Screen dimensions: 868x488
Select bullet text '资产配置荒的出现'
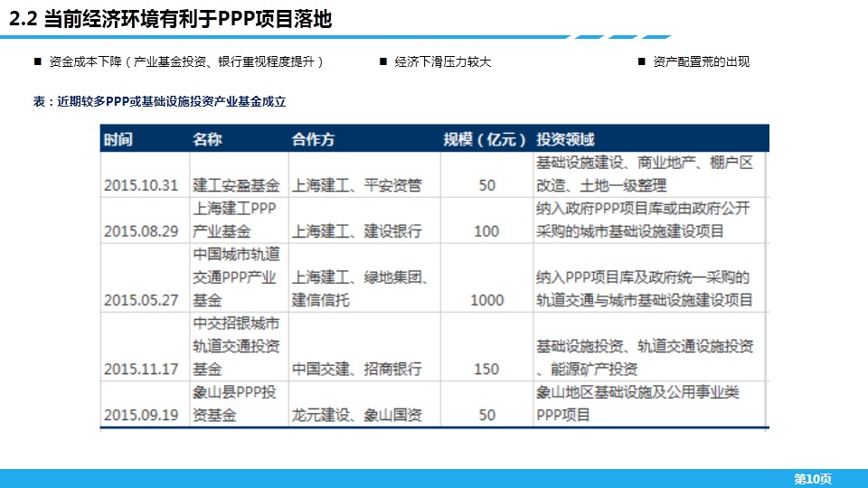(702, 61)
